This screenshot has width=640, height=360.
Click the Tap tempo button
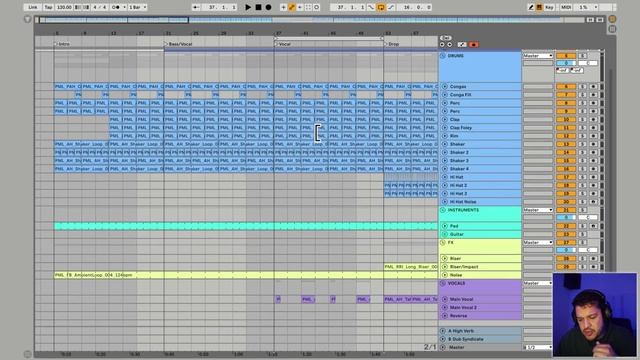[48, 7]
